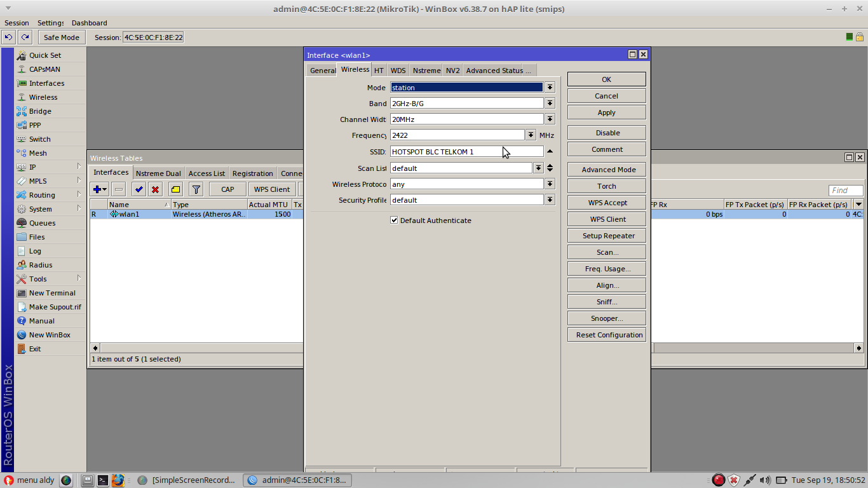Click the Advanced Mode button
The height and width of the screenshot is (488, 868).
(607, 170)
